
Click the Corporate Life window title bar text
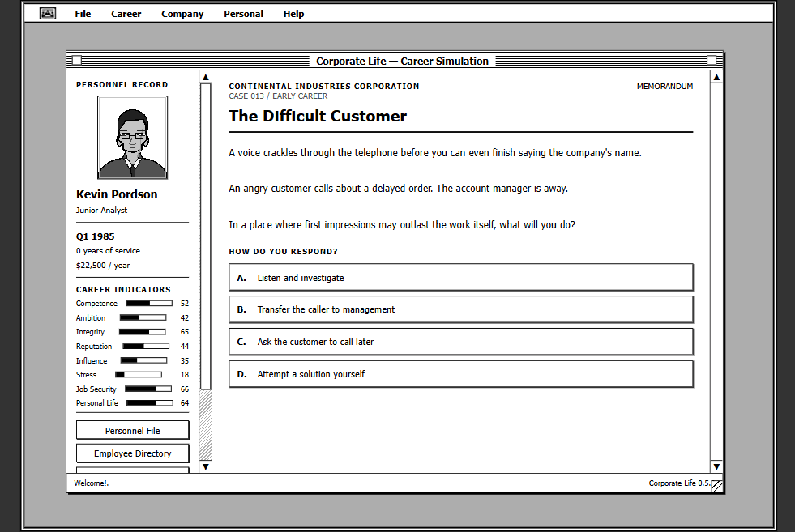pos(402,61)
